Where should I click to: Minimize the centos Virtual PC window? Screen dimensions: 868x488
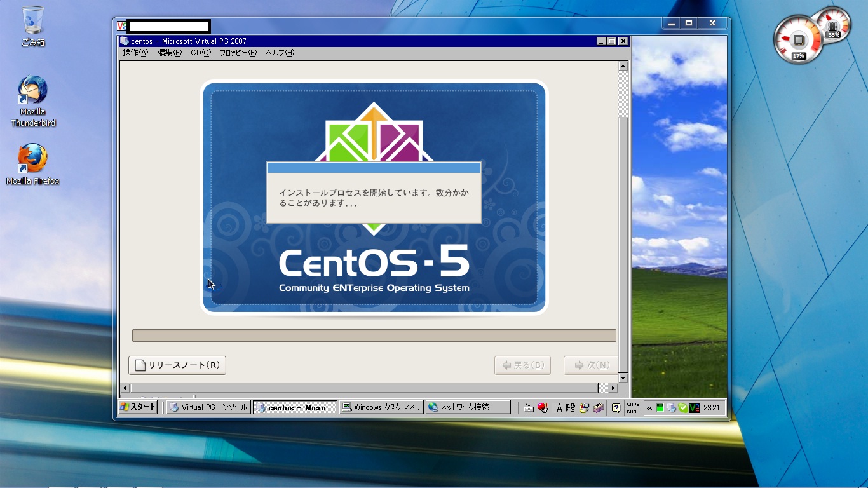coord(601,41)
